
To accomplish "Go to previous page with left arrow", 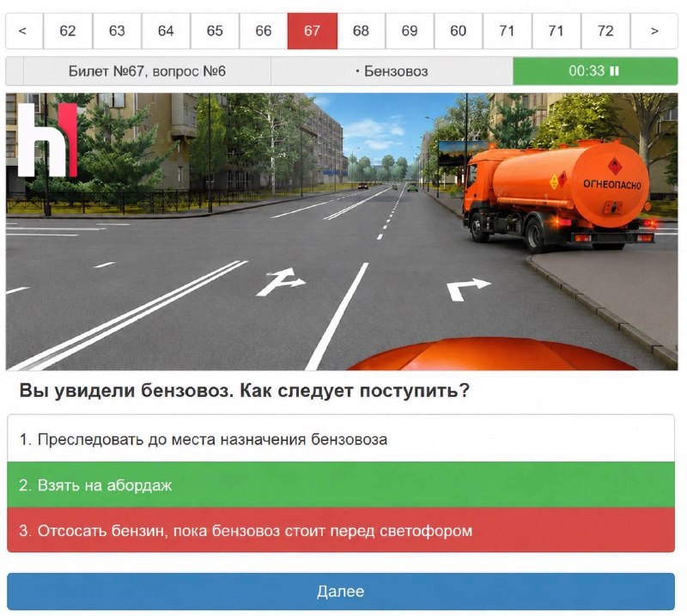I will click(24, 31).
